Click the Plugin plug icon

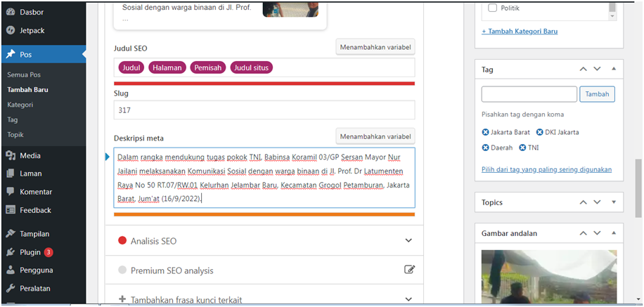pyautogui.click(x=11, y=252)
